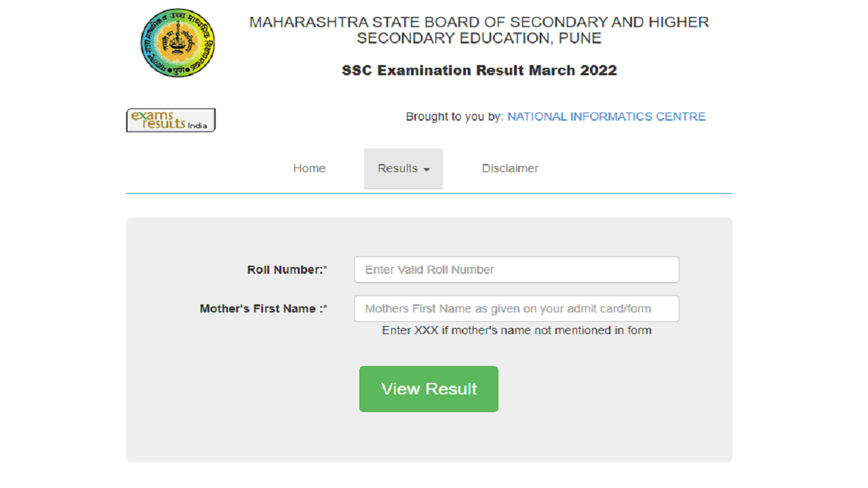The width and height of the screenshot is (868, 488).
Task: Select the SSC Examination Result March 2022 heading
Action: click(479, 70)
